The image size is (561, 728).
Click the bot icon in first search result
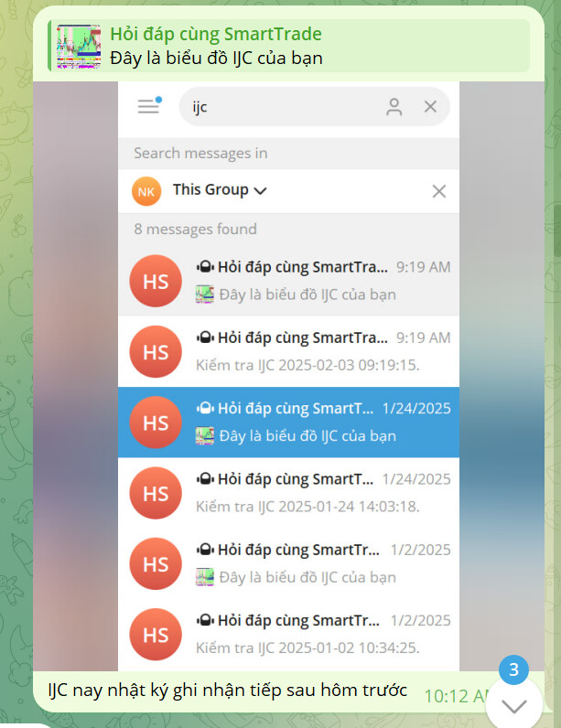point(205,267)
